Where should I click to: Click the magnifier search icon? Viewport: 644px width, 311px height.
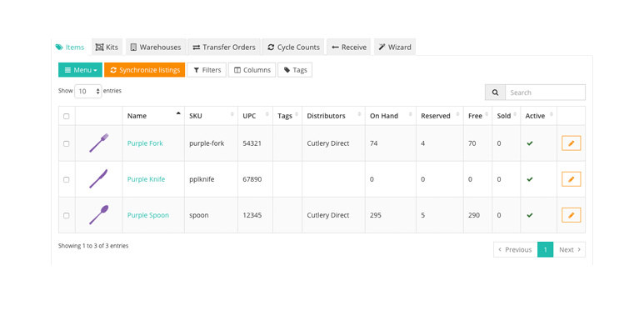tap(496, 93)
